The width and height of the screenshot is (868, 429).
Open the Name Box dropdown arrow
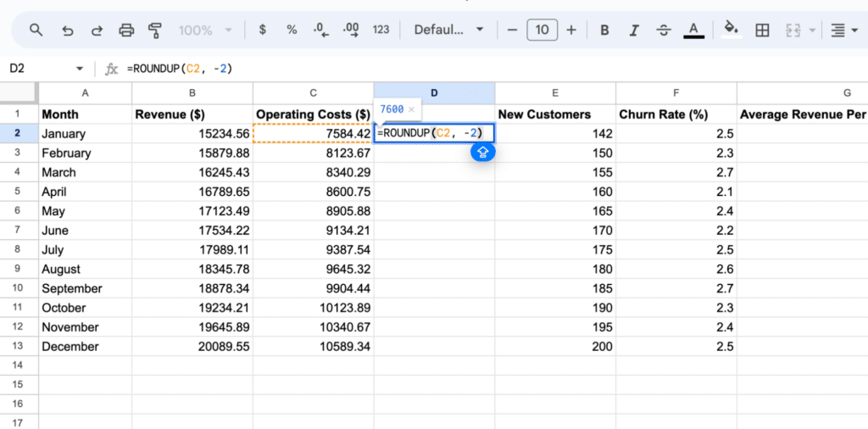[x=80, y=69]
